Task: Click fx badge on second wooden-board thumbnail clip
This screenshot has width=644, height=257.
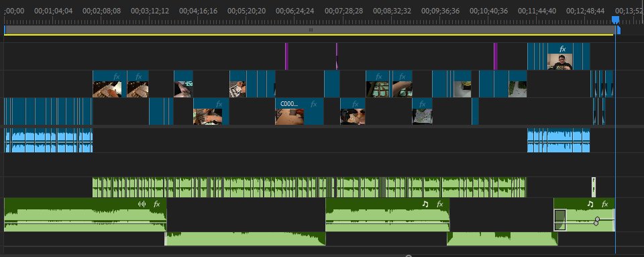Action: (x=138, y=76)
